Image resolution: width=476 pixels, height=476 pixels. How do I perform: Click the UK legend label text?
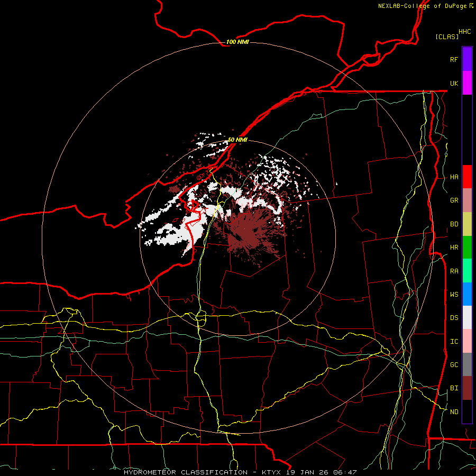click(x=454, y=83)
